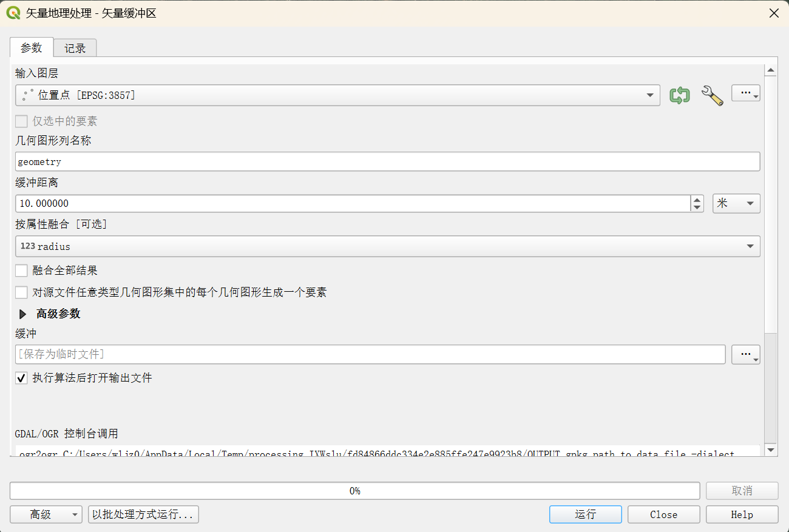Click the 以批处理方式运行 button

coord(143,514)
